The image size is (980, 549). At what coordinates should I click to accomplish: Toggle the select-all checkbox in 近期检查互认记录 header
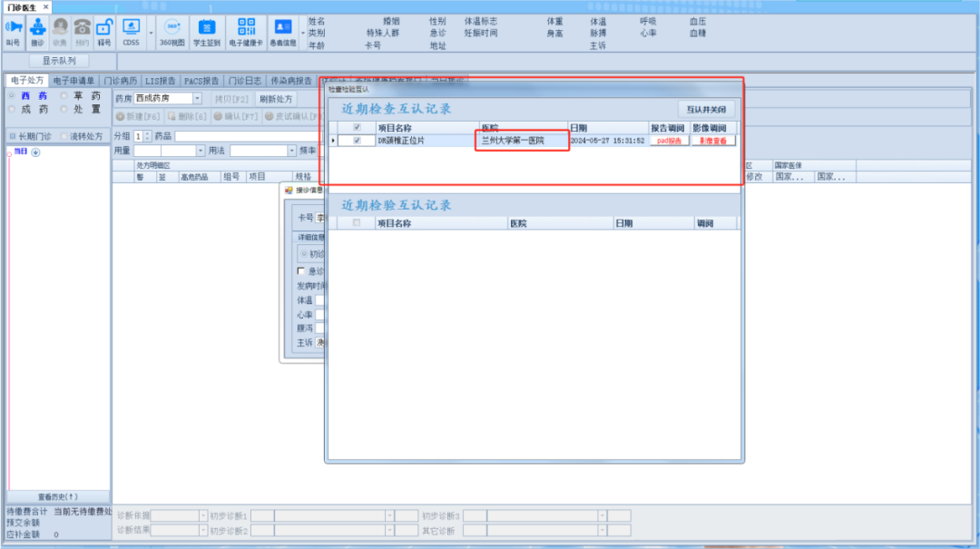click(x=357, y=128)
